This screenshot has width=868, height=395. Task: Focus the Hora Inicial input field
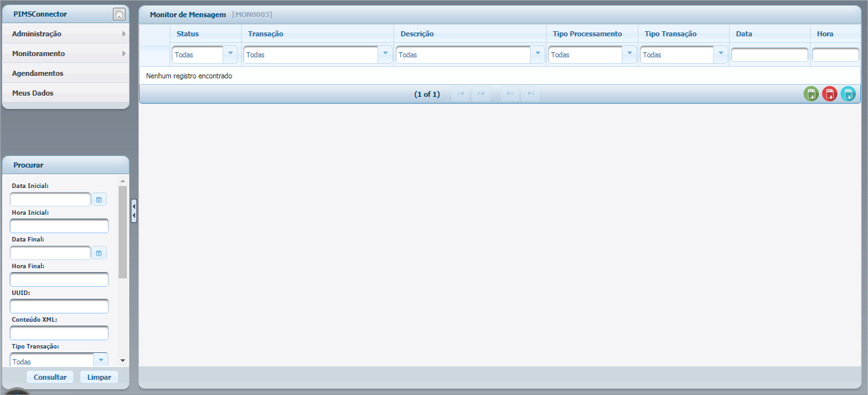[x=59, y=226]
